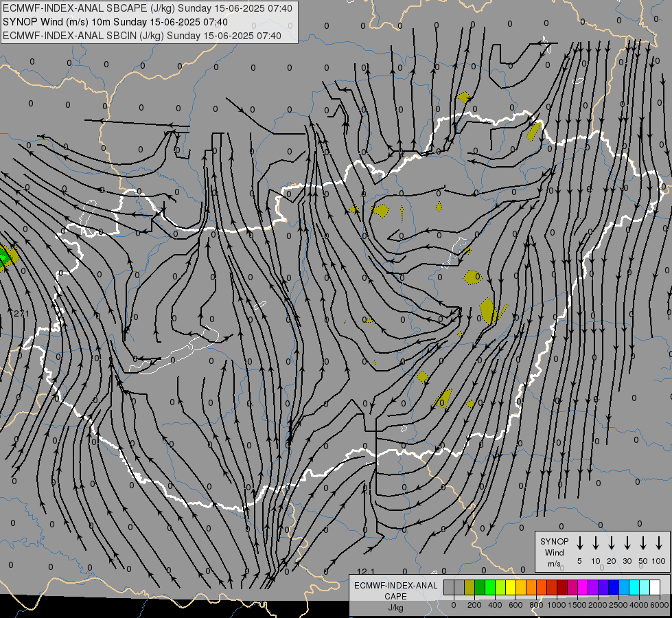
Task: Select the bright green CAPE legend swatch
Action: coord(490,587)
